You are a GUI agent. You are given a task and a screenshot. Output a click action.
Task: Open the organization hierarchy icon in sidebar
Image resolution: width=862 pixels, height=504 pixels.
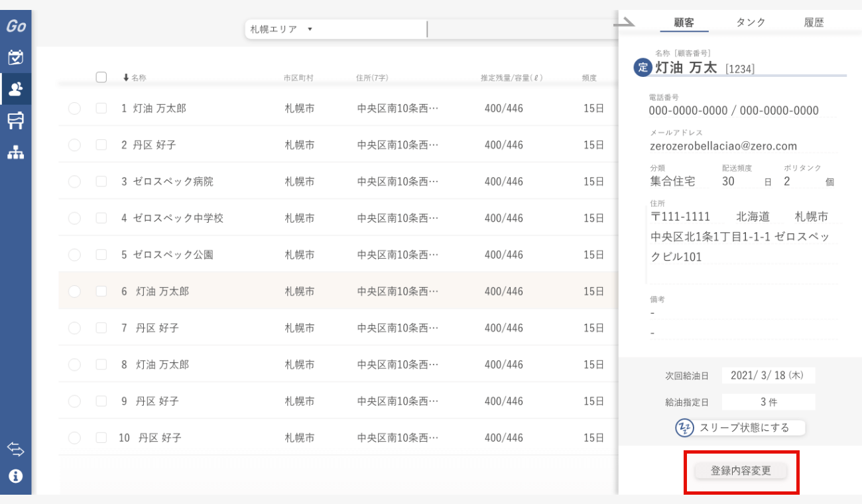click(x=15, y=152)
